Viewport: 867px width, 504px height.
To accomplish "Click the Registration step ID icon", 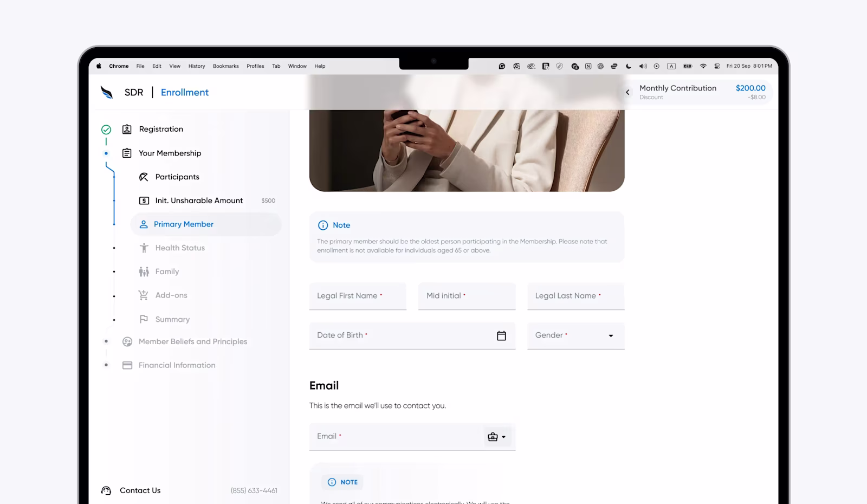I will [127, 129].
